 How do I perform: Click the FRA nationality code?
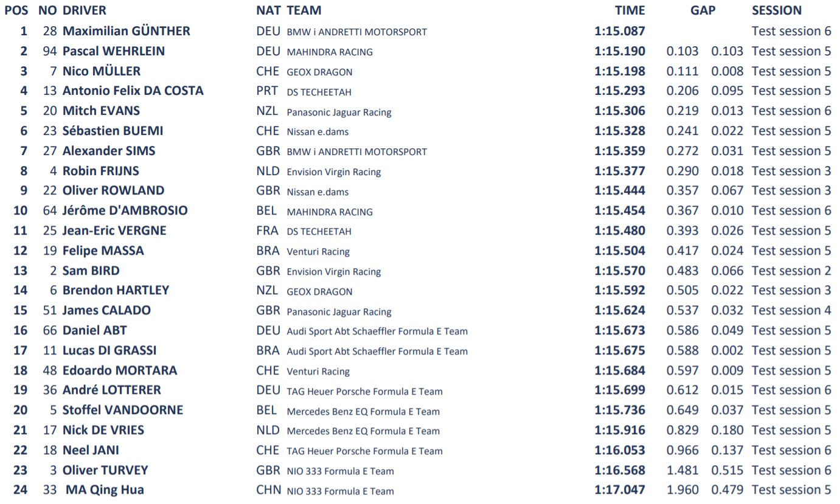[x=267, y=231]
